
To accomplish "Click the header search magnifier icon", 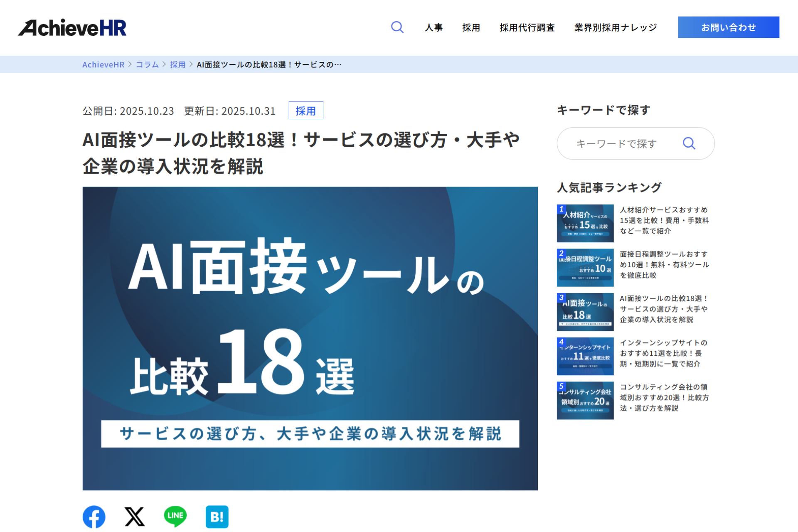I will [x=397, y=27].
